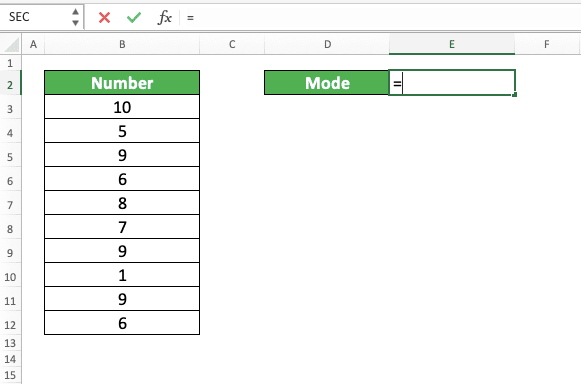Viewport: 581px width, 384px height.
Task: Select column C header
Action: (x=232, y=44)
